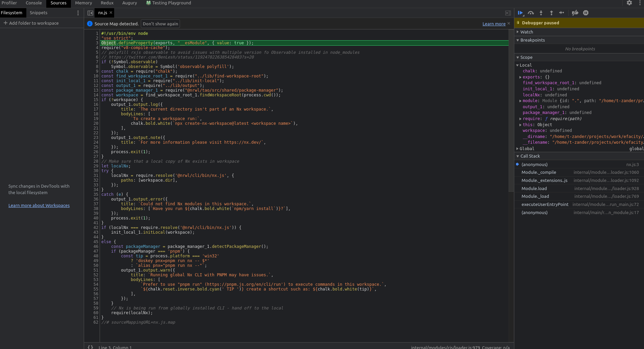Viewport: 644px width, 349px height.
Task: Select Module._compile call stack frame
Action: click(579, 172)
